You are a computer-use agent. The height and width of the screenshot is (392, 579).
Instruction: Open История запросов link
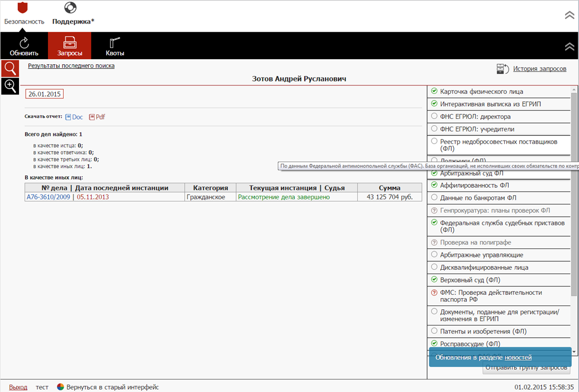coord(539,69)
